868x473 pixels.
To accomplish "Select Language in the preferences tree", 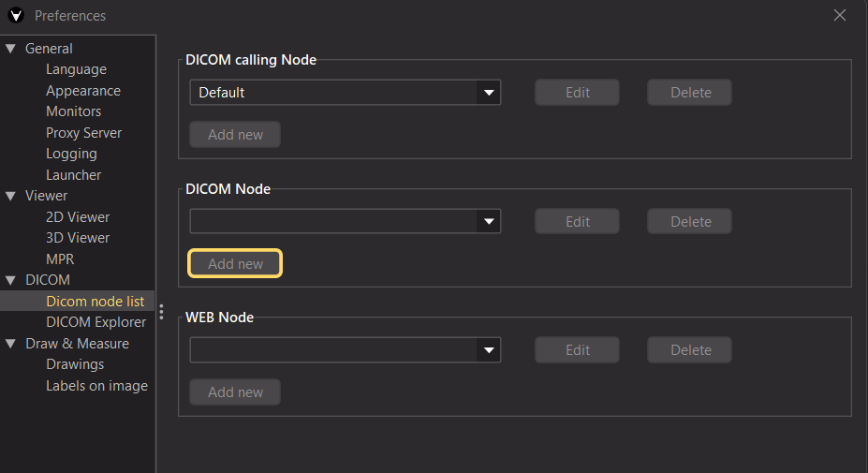I will tap(77, 70).
